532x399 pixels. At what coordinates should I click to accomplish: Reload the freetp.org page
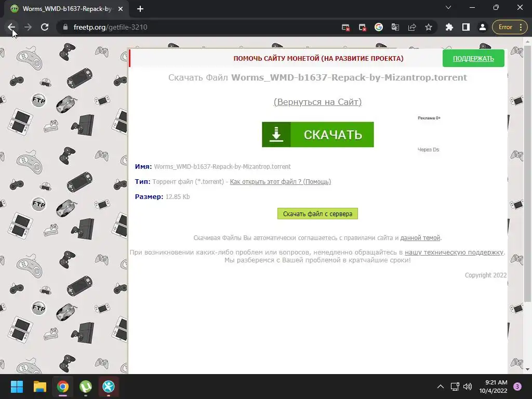tap(45, 27)
